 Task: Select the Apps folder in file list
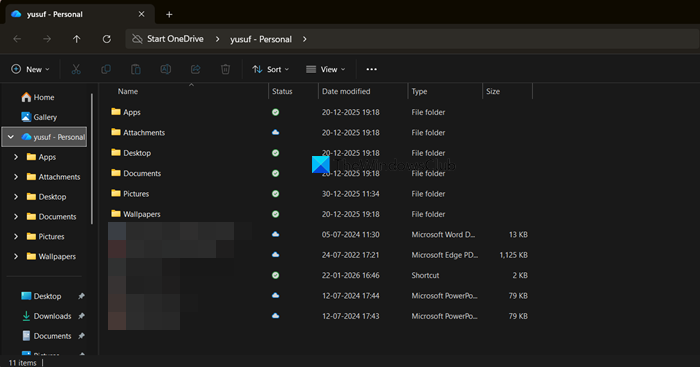(x=126, y=112)
